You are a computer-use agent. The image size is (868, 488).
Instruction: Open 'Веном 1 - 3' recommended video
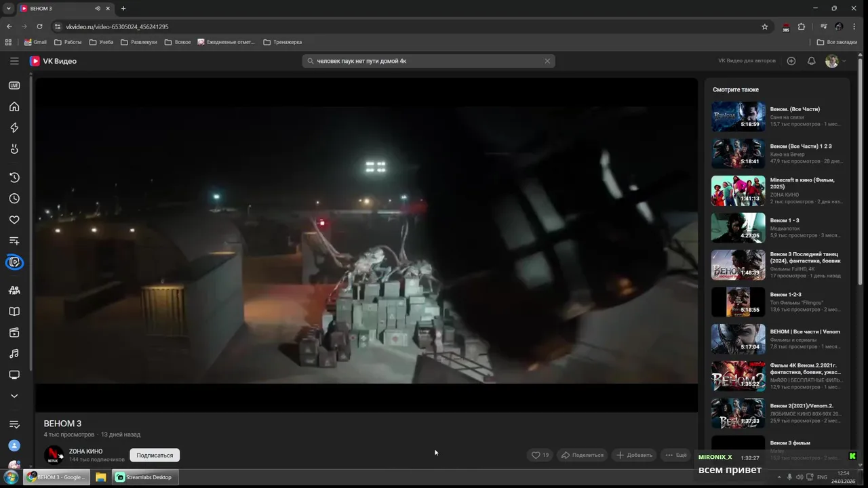(x=777, y=228)
